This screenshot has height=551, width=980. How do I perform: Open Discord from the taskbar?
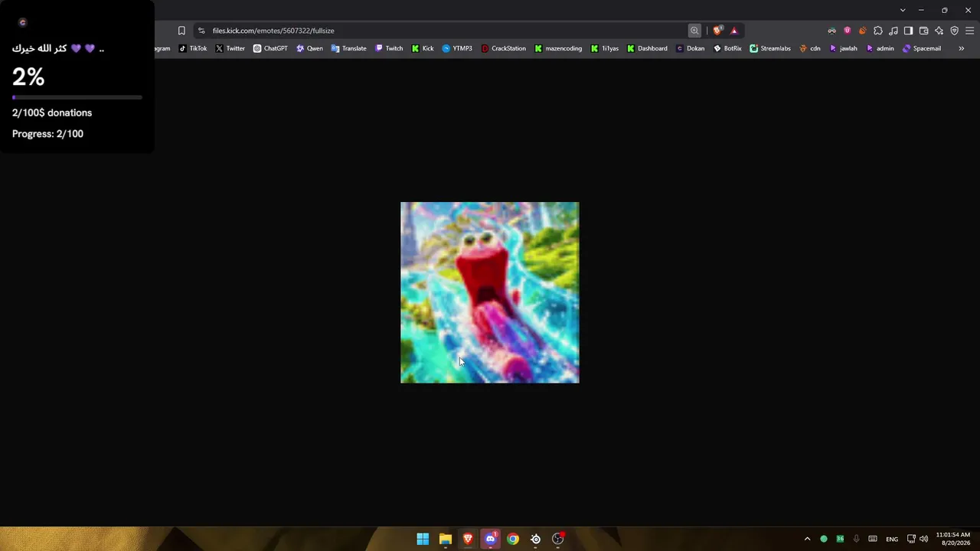click(491, 539)
